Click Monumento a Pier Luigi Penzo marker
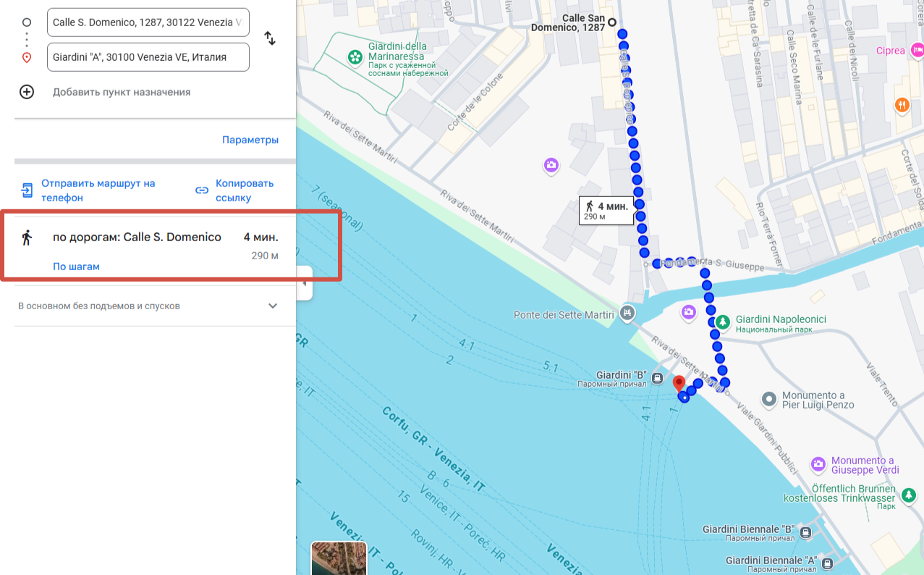 [769, 398]
